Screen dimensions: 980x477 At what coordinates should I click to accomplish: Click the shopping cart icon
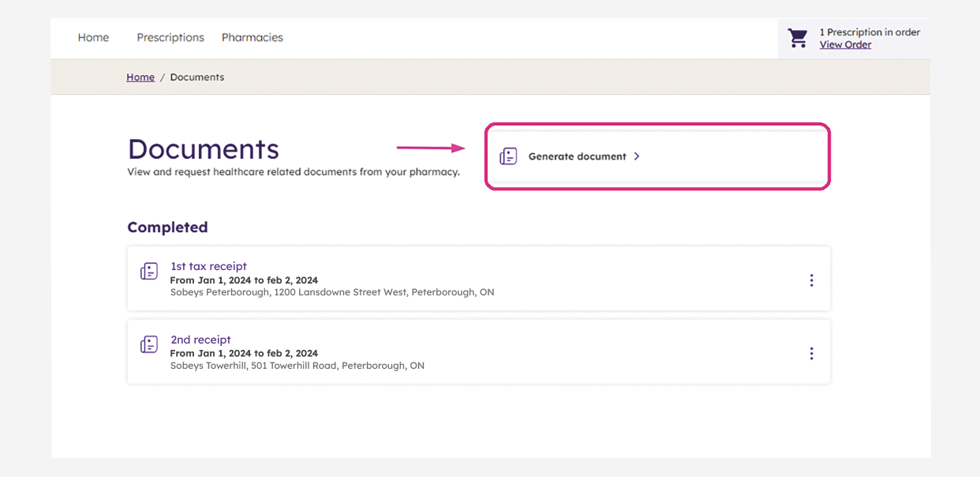(797, 37)
